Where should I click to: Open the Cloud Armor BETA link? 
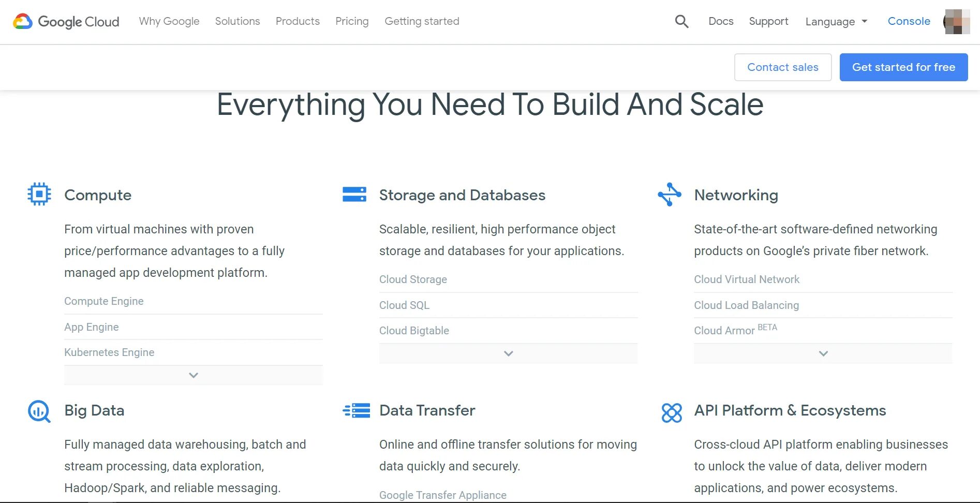coord(735,330)
